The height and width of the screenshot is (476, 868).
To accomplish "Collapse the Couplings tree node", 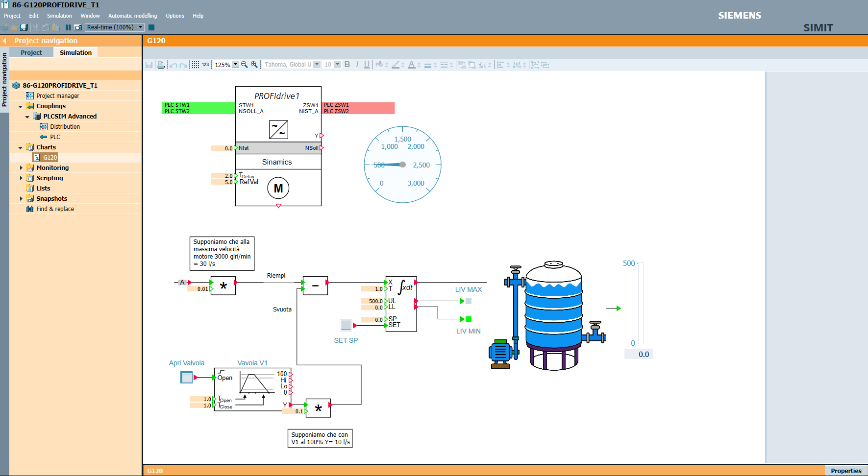I will tap(20, 106).
